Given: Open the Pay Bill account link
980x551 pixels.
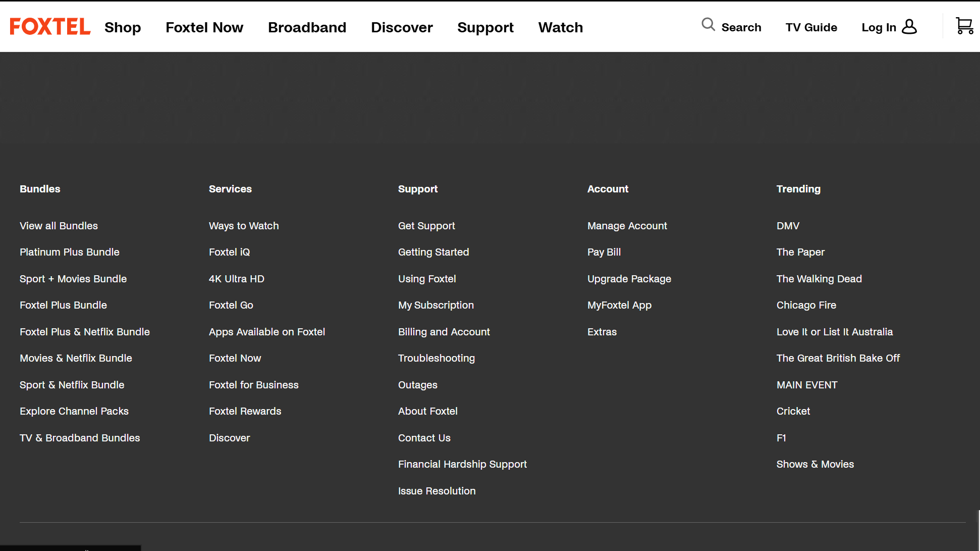Looking at the screenshot, I should pyautogui.click(x=604, y=252).
